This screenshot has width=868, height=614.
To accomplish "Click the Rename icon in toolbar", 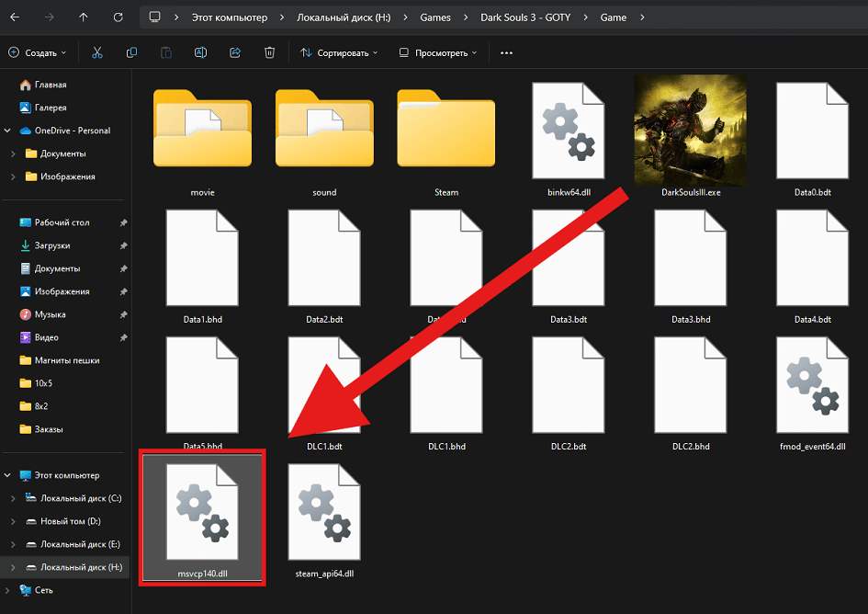I will pyautogui.click(x=200, y=53).
